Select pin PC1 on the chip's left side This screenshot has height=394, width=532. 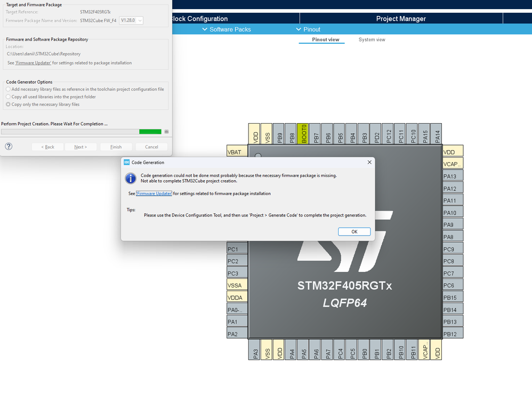(x=237, y=249)
